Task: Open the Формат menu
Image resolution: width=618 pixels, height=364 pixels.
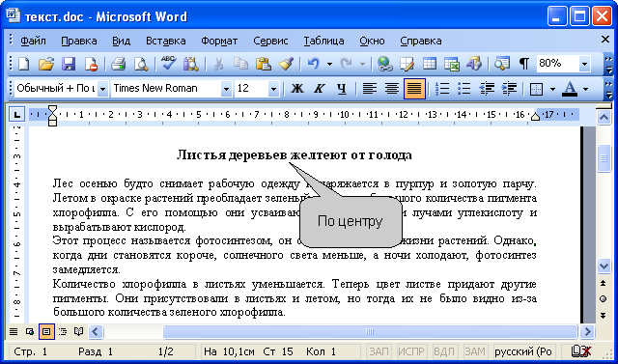Action: click(x=219, y=41)
